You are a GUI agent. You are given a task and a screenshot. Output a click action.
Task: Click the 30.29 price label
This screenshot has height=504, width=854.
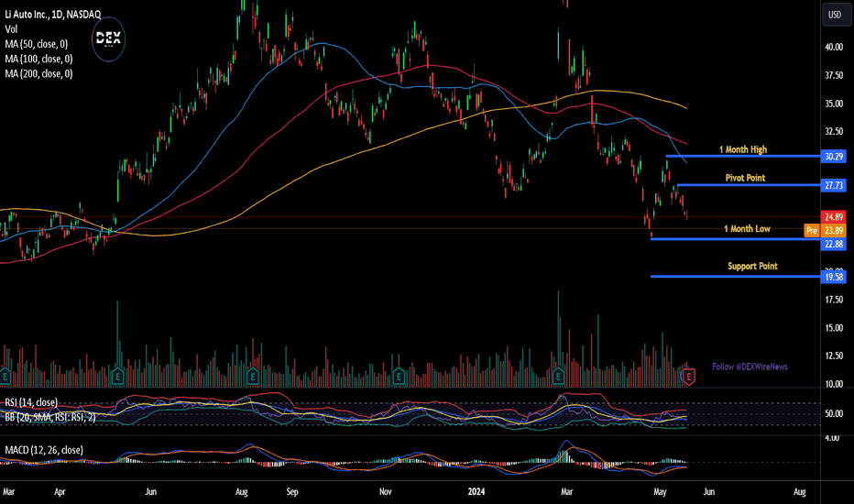point(833,157)
